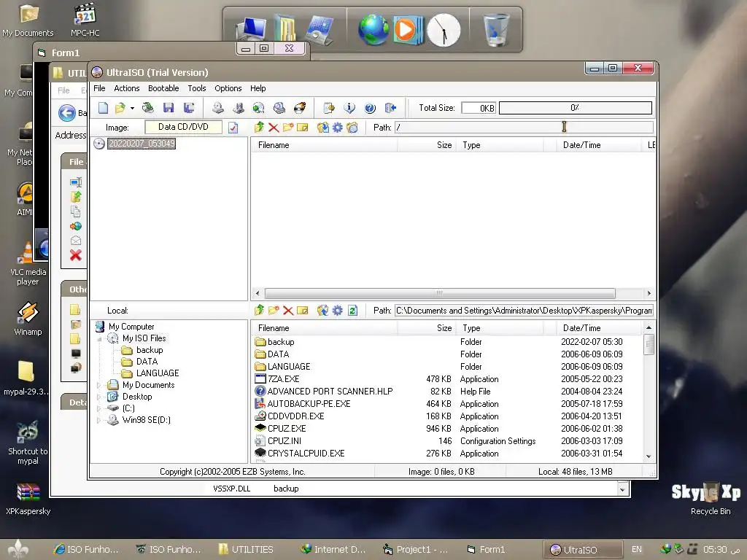This screenshot has height=560, width=747.
Task: Sort local list by Date/Time column header
Action: (x=599, y=328)
